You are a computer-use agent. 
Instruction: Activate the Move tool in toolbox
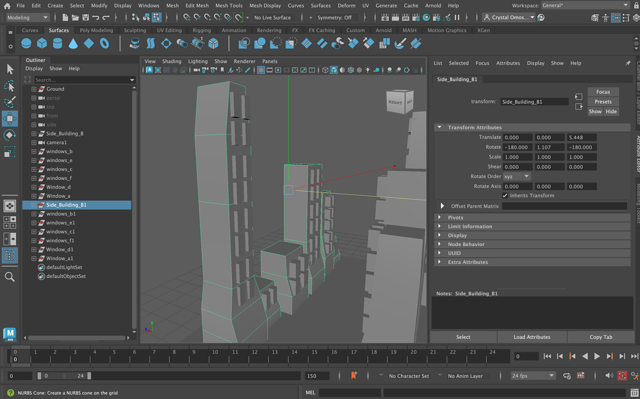click(x=9, y=118)
